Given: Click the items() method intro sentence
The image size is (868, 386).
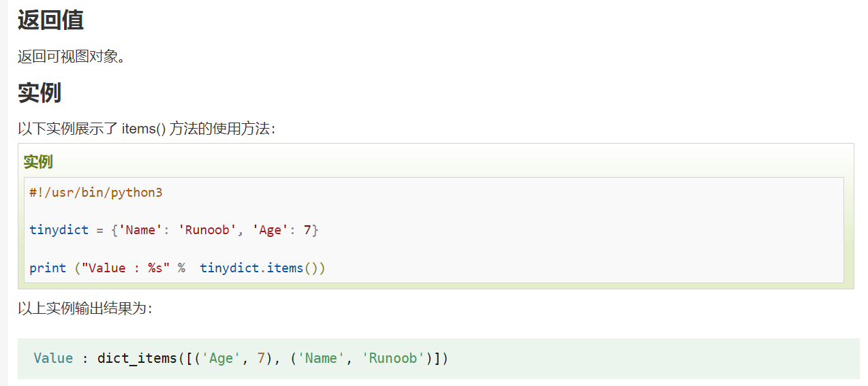Looking at the screenshot, I should 146,129.
